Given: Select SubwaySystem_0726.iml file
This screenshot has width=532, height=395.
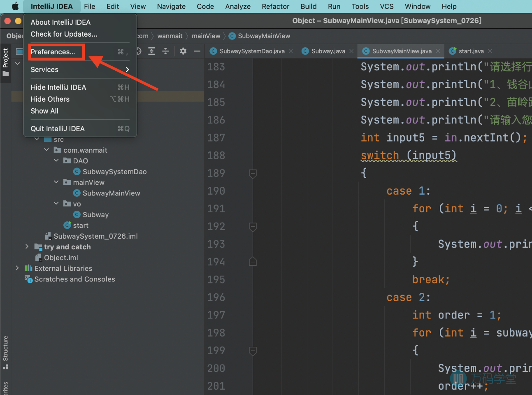Looking at the screenshot, I should [95, 236].
